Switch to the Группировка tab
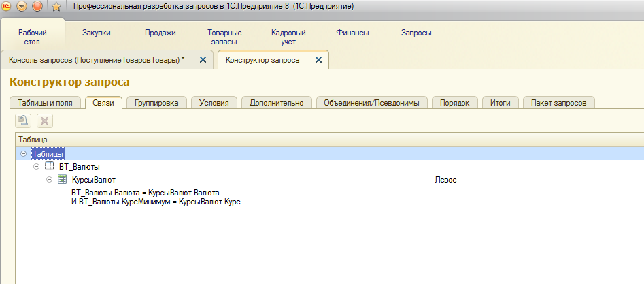The width and height of the screenshot is (644, 284). (x=156, y=103)
